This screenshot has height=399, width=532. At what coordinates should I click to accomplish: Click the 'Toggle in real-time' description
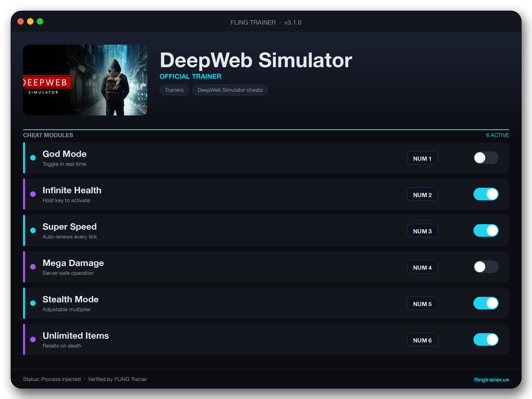coord(64,164)
